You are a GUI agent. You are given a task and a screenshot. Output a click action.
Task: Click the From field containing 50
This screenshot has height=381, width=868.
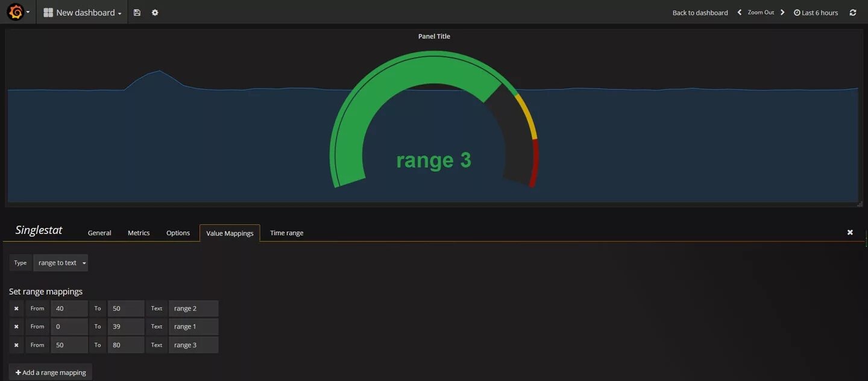click(69, 345)
